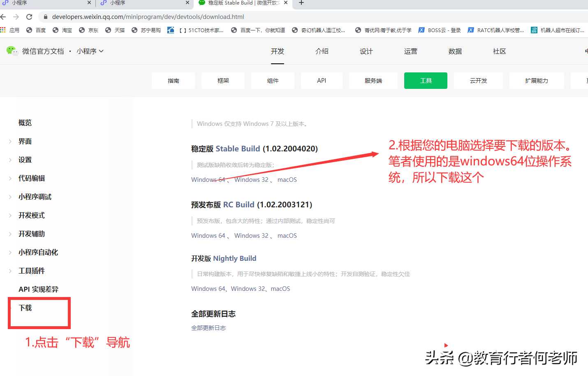This screenshot has height=376, width=588.
Task: Download Stable Build for macOS
Action: [287, 180]
